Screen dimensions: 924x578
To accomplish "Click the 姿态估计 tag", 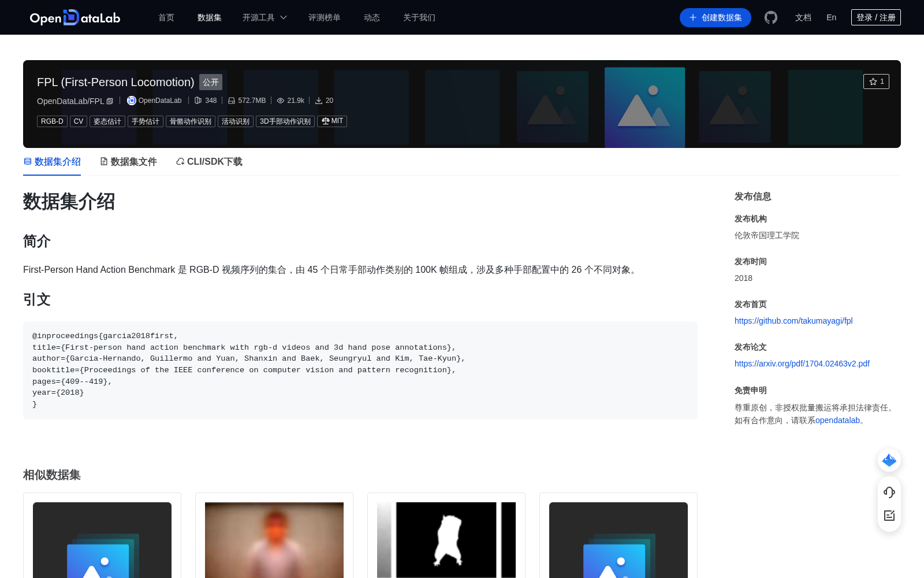I will coord(107,121).
